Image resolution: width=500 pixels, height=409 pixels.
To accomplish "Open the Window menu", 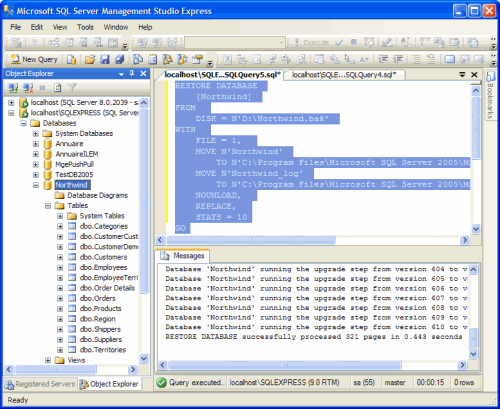I will click(116, 27).
